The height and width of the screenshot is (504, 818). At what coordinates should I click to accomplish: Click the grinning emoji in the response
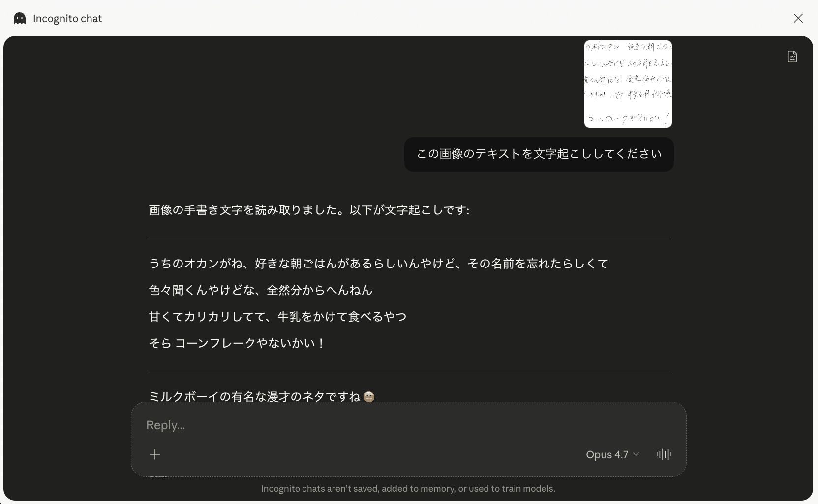369,397
